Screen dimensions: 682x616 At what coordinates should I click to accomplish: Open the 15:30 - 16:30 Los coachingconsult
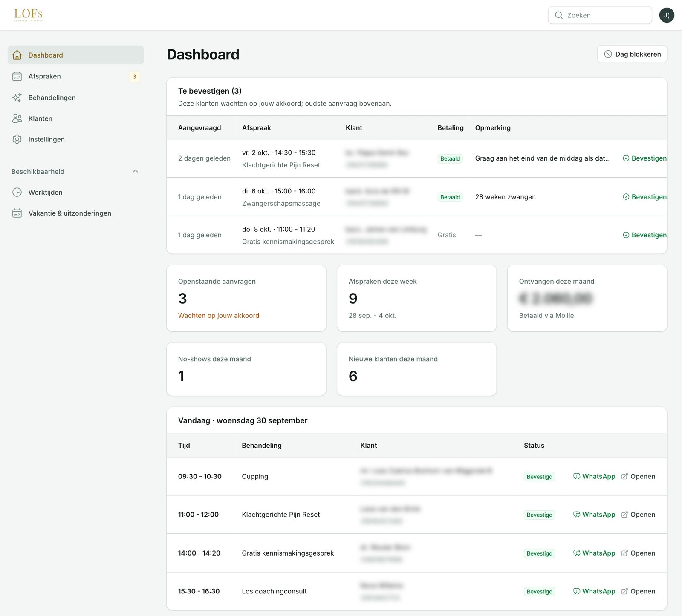pyautogui.click(x=638, y=591)
